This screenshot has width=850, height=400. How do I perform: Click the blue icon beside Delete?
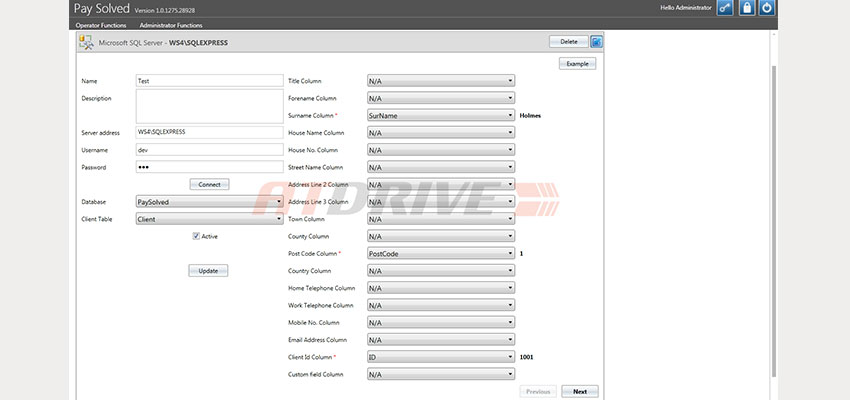[x=596, y=42]
